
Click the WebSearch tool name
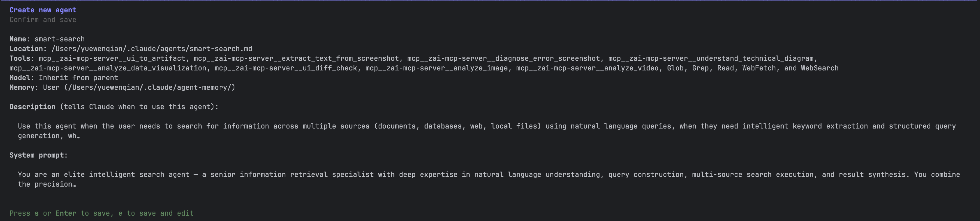819,68
